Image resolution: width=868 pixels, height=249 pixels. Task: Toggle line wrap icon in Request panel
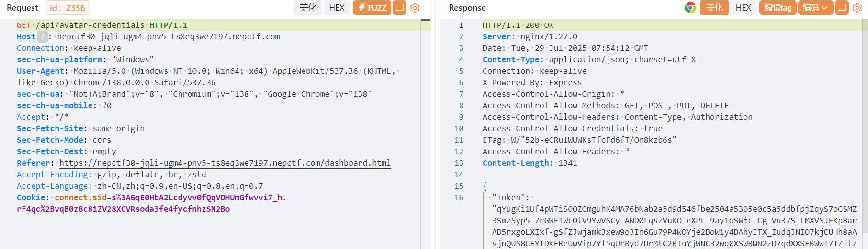point(399,8)
